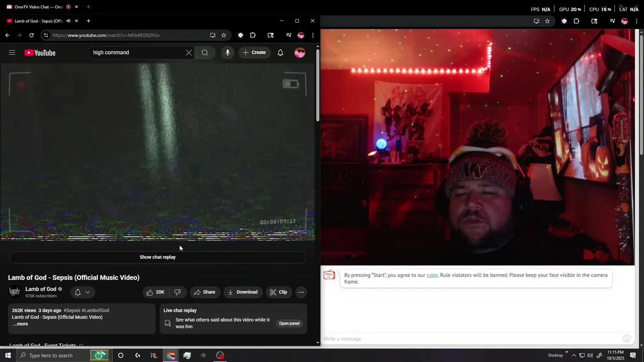Show chat replay for the video
This screenshot has height=362, width=644.
[x=157, y=257]
